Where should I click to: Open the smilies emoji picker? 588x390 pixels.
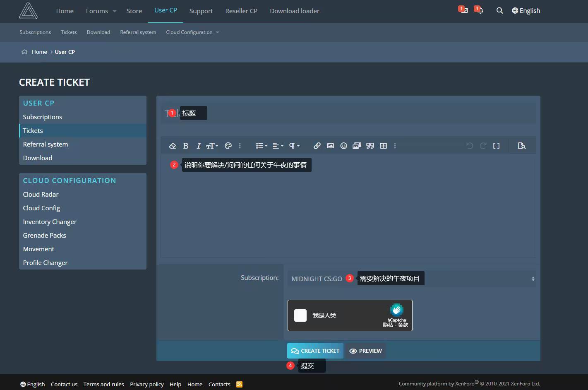tap(343, 146)
